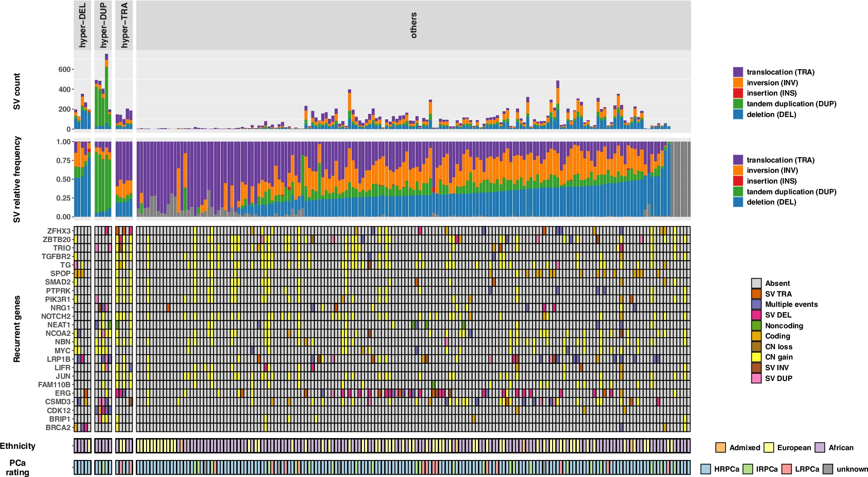Click the yellow CN gain legend swatch
The image size is (868, 477).
click(x=756, y=357)
